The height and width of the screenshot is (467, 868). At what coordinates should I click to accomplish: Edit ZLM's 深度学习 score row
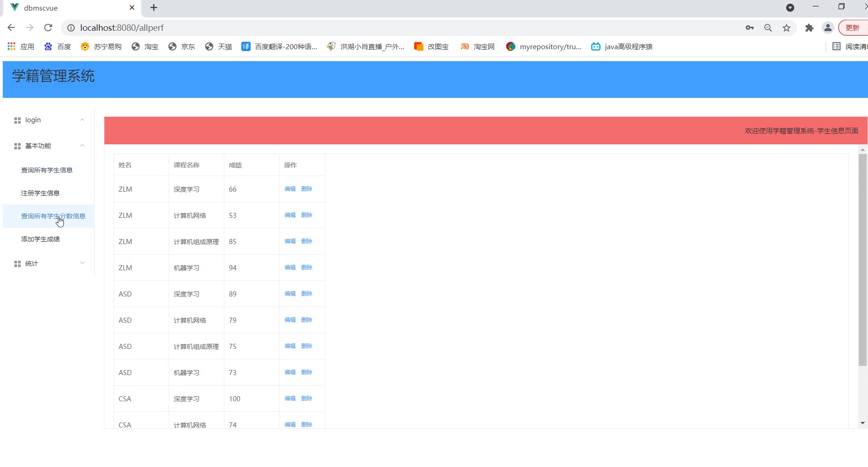tap(290, 189)
